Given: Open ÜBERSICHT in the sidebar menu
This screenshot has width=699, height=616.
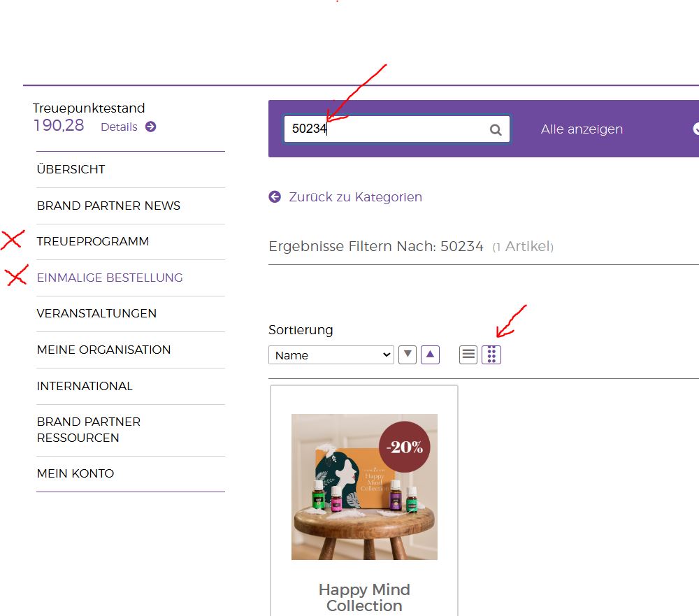Looking at the screenshot, I should pyautogui.click(x=71, y=169).
